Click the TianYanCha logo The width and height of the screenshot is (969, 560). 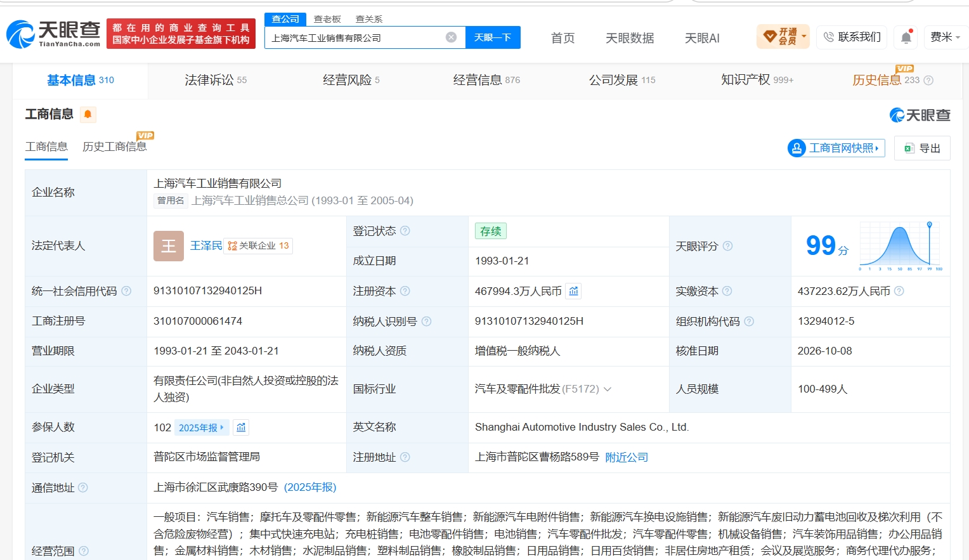[53, 34]
